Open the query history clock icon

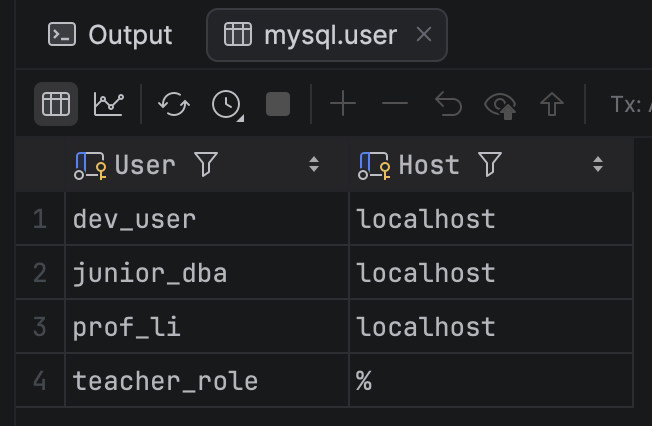(227, 104)
